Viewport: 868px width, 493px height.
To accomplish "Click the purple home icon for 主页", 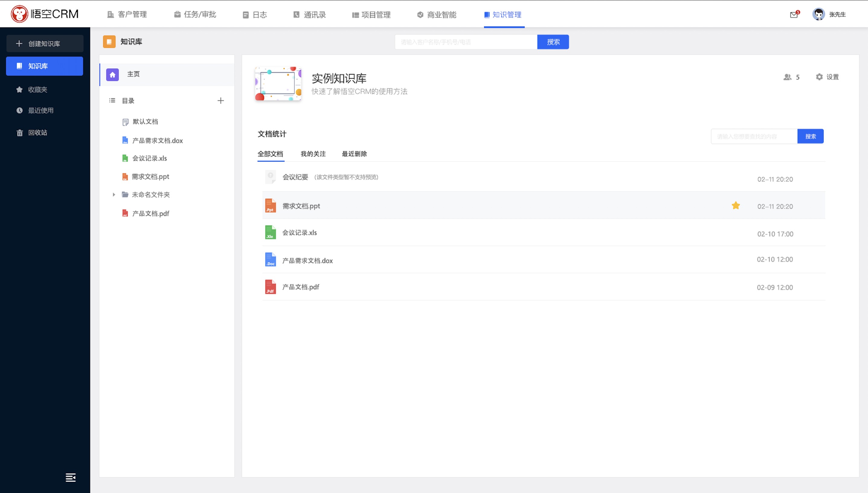I will pyautogui.click(x=112, y=75).
